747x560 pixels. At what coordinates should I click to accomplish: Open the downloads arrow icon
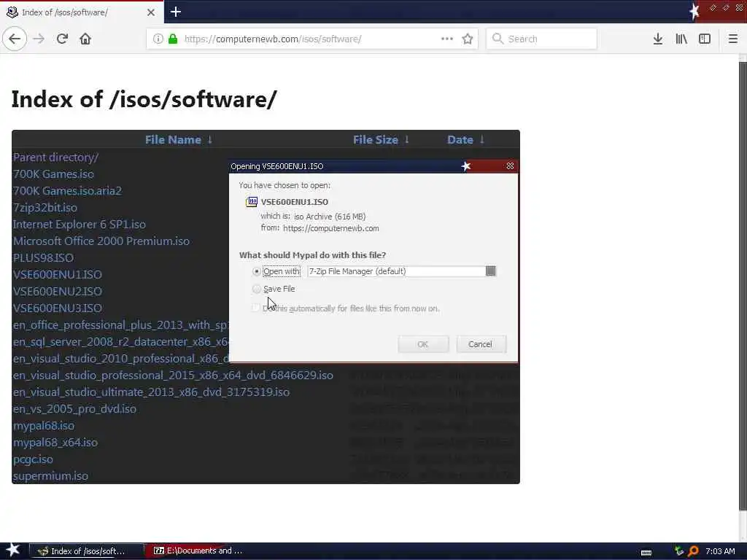658,39
